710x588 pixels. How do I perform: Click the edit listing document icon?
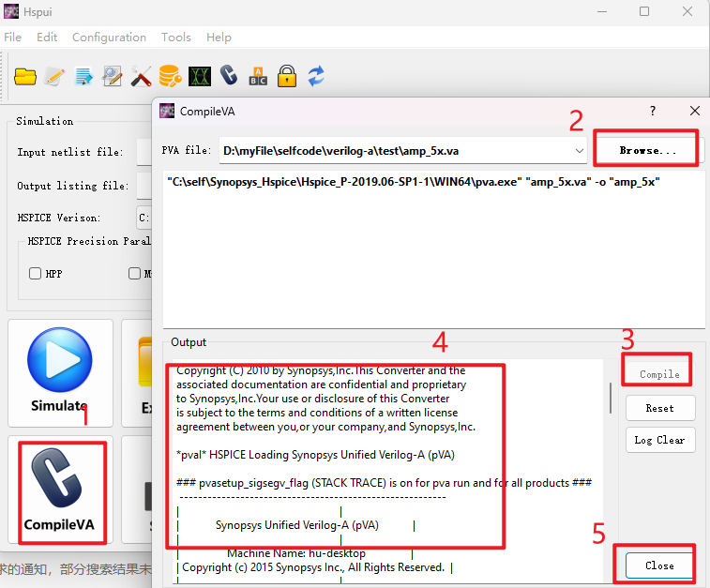click(83, 76)
